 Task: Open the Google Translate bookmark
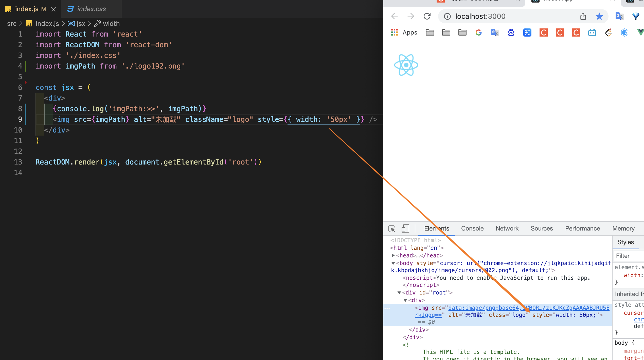coord(495,32)
